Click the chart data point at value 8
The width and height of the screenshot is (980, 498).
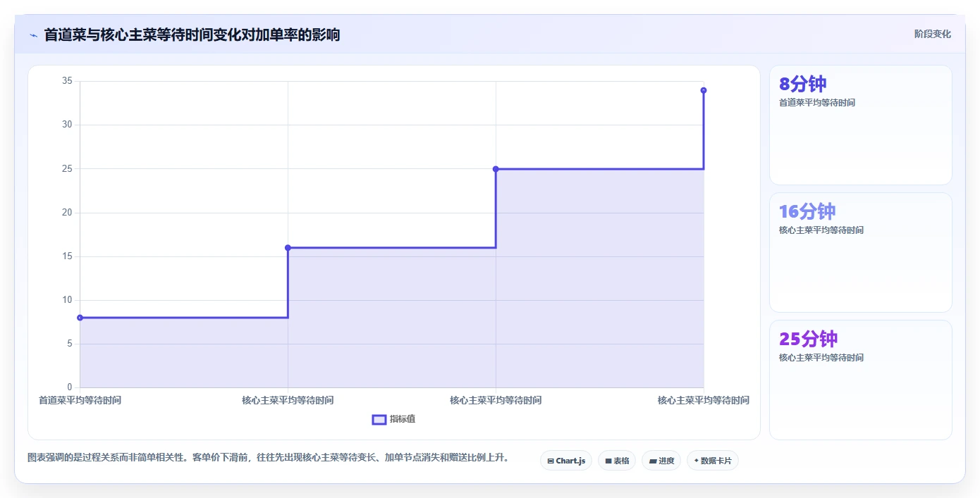80,318
